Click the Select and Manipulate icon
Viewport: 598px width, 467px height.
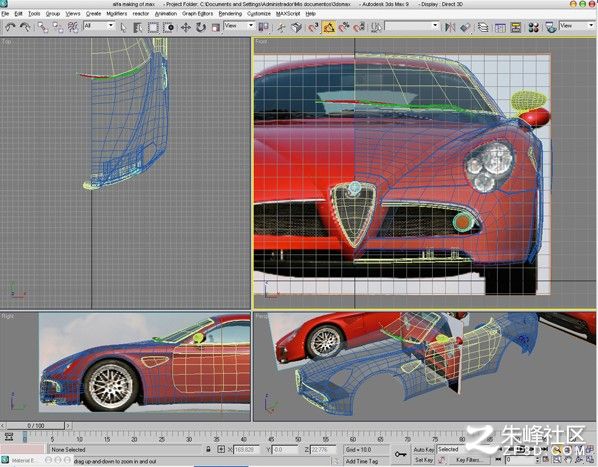click(281, 27)
